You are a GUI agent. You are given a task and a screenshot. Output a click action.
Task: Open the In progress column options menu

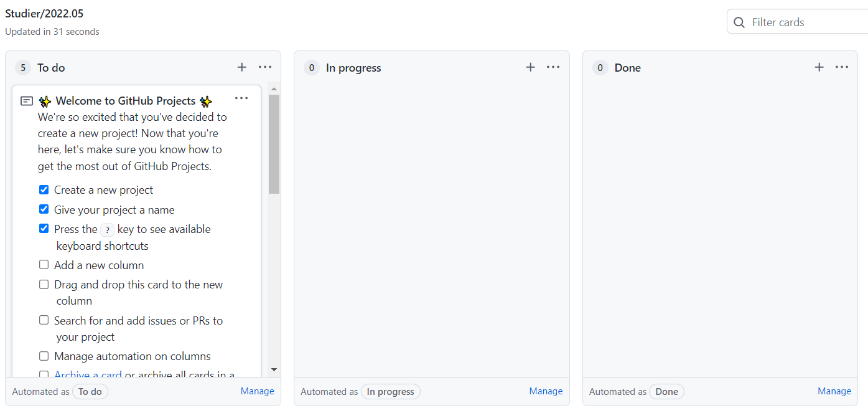pyautogui.click(x=553, y=67)
